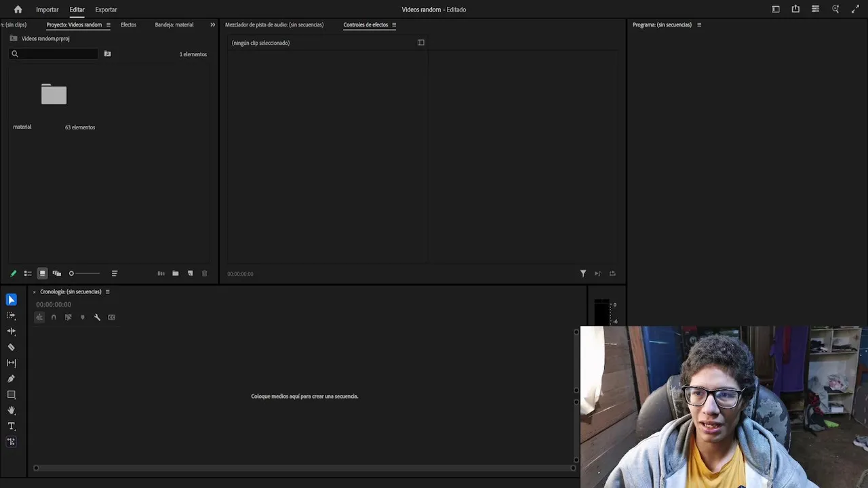Screen dimensions: 868x488
Task: Add a marker with the marker icon
Action: click(x=83, y=317)
